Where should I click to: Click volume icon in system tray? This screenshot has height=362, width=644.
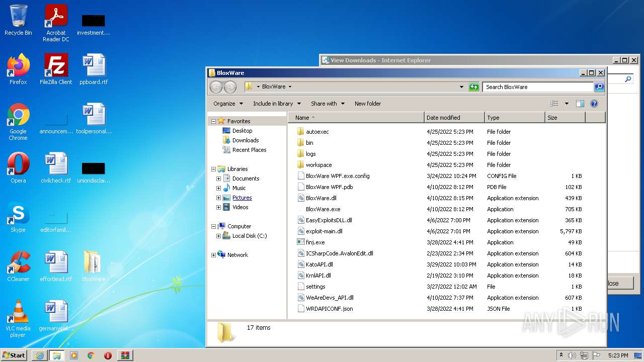[572, 355]
